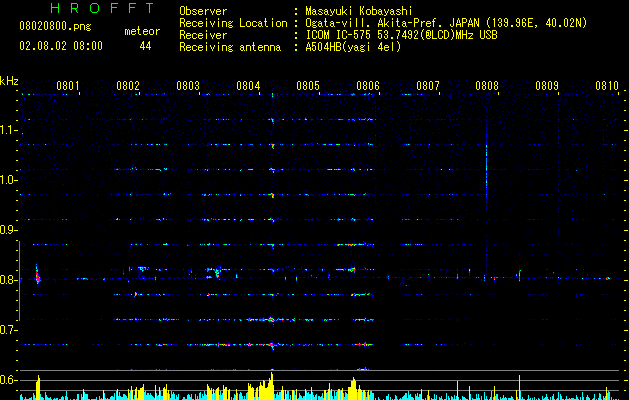
Task: Click the Observer field label
Action: (203, 11)
